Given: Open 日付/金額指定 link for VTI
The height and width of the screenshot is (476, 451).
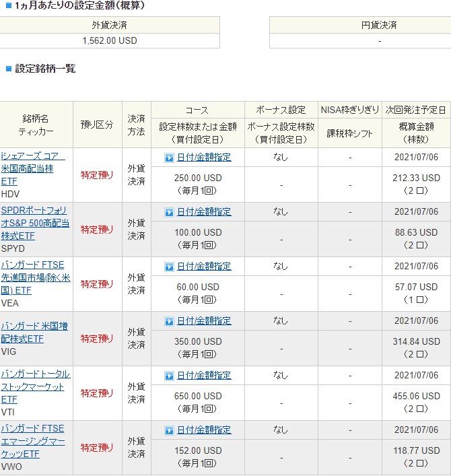Looking at the screenshot, I should pos(204,375).
